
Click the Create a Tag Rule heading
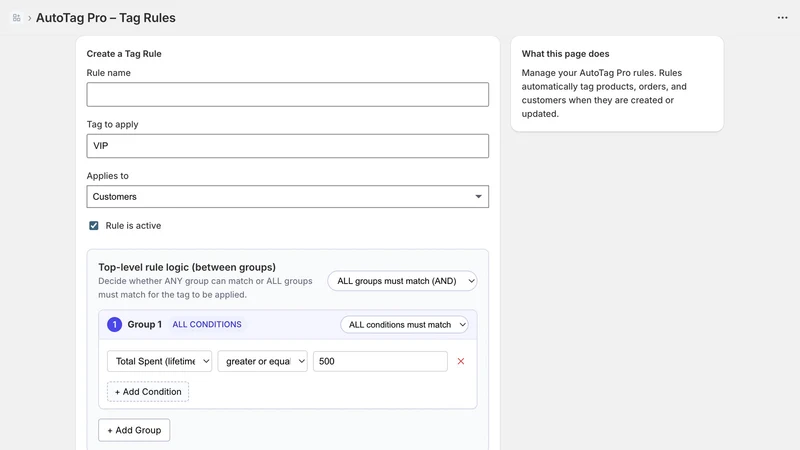tap(124, 54)
